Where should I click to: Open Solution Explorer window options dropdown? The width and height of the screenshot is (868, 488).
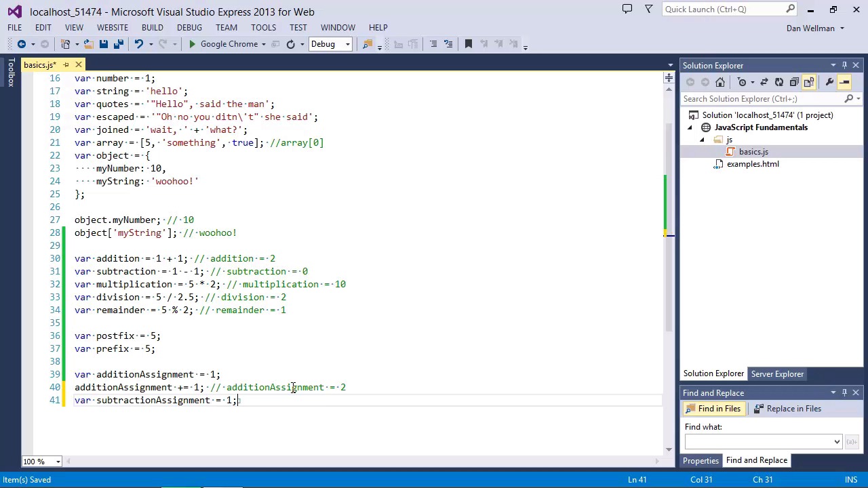(833, 66)
